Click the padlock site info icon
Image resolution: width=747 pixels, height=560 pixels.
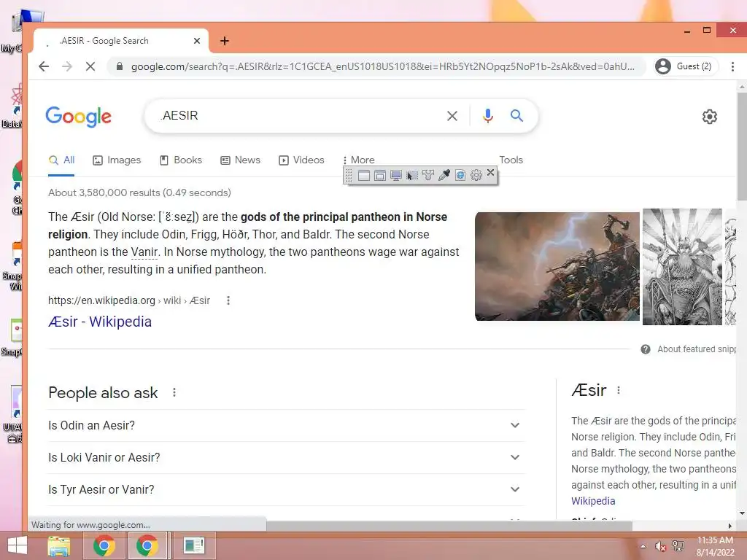click(x=120, y=66)
